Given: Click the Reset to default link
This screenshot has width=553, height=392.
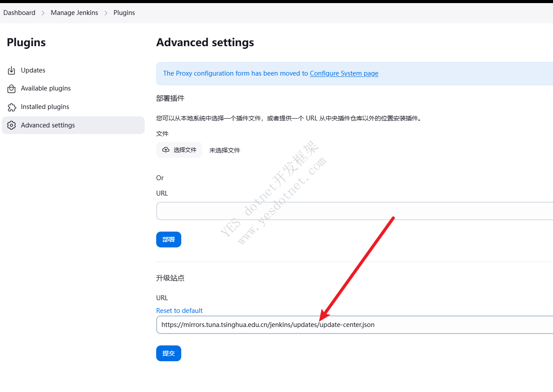Looking at the screenshot, I should click(179, 310).
